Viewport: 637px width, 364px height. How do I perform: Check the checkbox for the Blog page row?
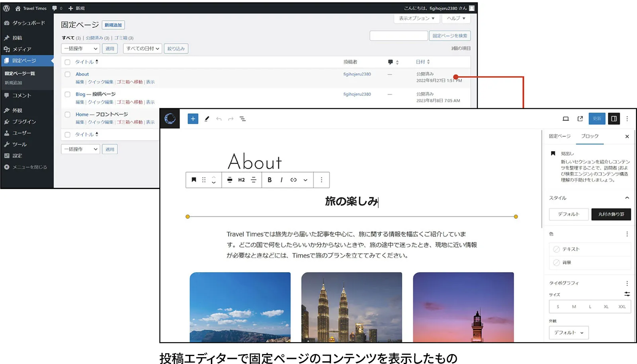coord(67,94)
